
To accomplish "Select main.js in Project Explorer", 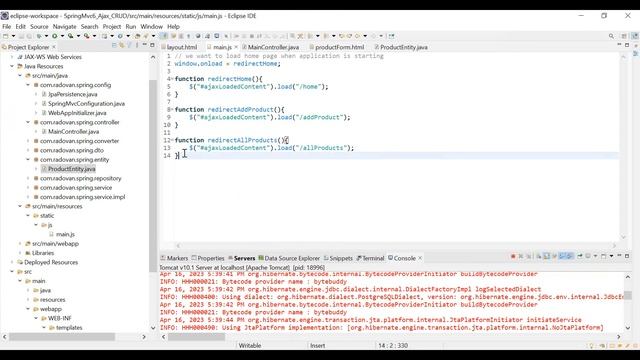I will 65,234.
